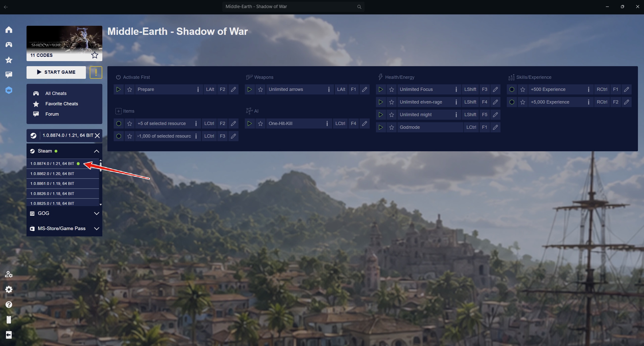The width and height of the screenshot is (644, 346).
Task: Click the F1 key for Godmode hotkey
Action: 485,127
